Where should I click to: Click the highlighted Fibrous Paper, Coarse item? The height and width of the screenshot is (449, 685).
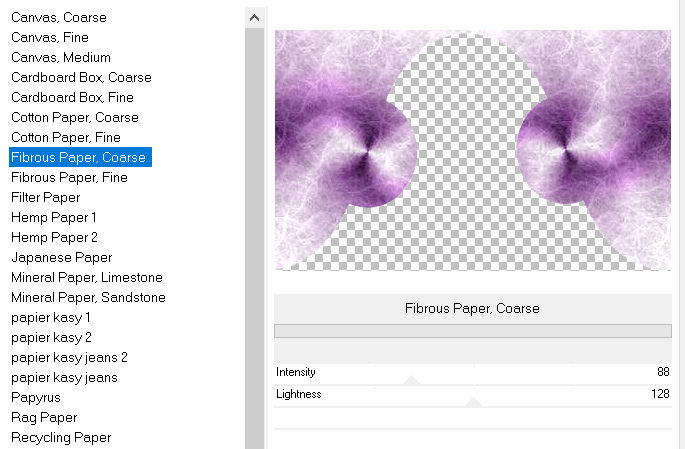pos(79,157)
